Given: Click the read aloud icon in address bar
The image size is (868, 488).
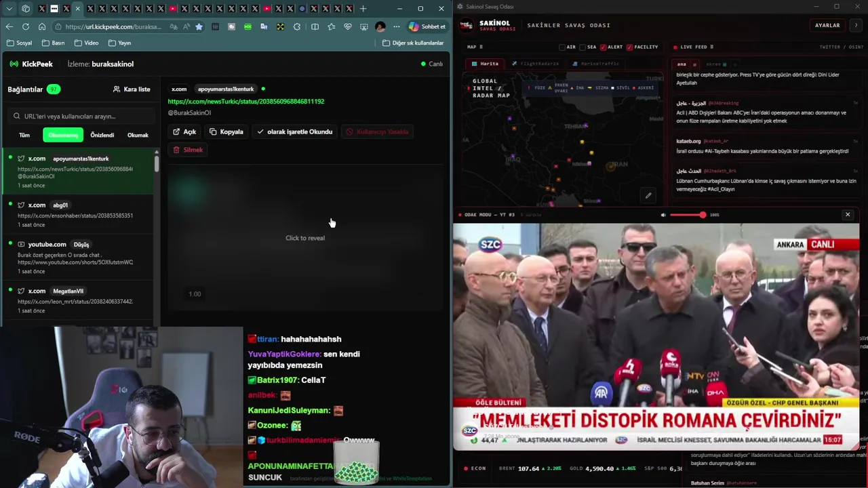Looking at the screenshot, I should (x=186, y=26).
